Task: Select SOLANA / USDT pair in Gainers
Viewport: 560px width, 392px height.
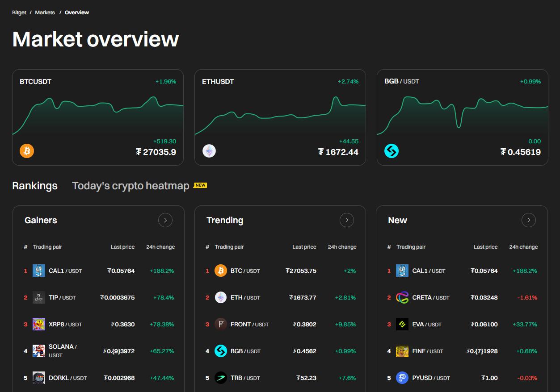Action: 63,351
